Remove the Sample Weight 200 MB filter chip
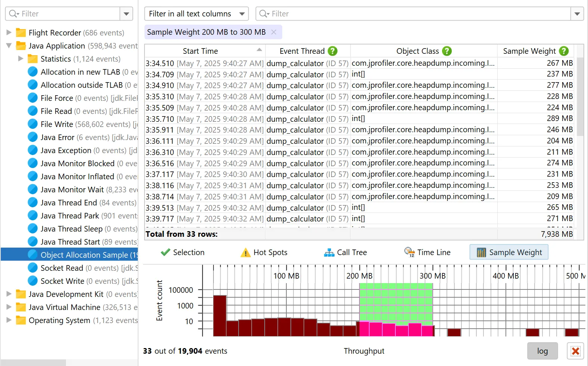 coord(274,32)
